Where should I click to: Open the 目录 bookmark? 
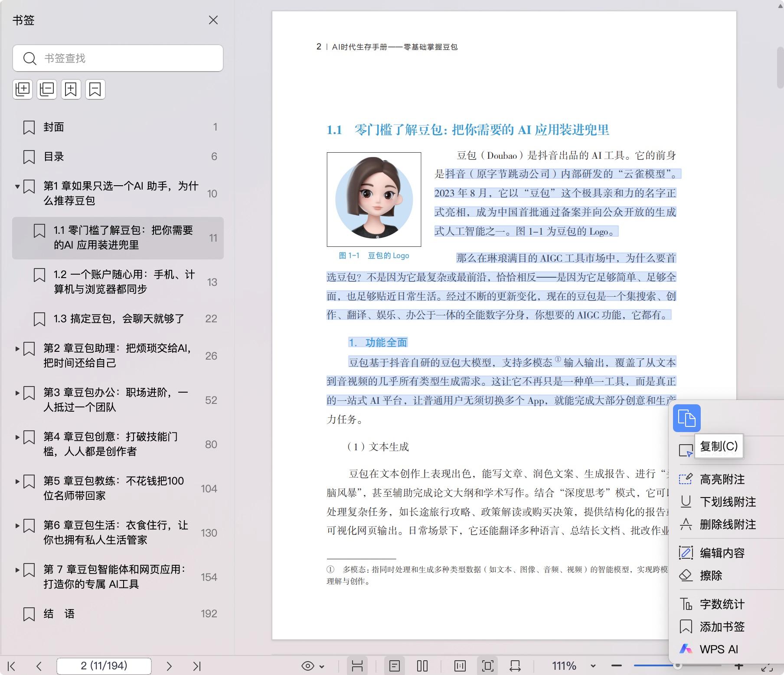[x=118, y=157]
